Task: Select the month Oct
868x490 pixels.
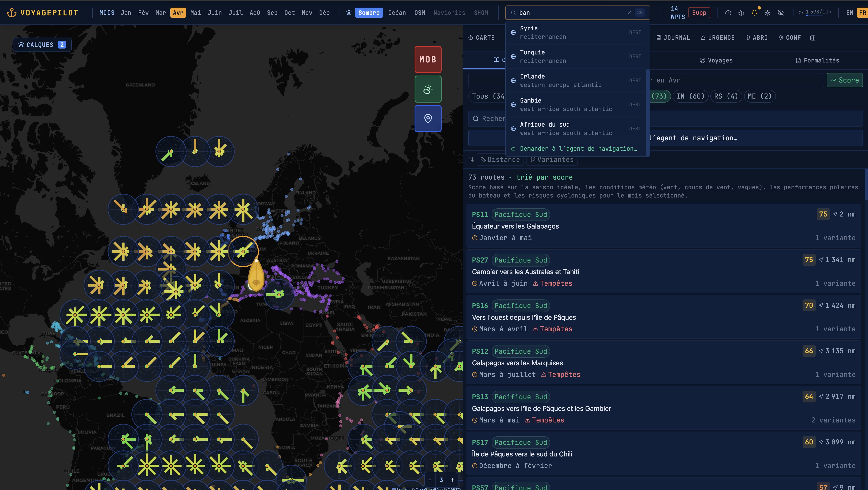Action: tap(289, 13)
